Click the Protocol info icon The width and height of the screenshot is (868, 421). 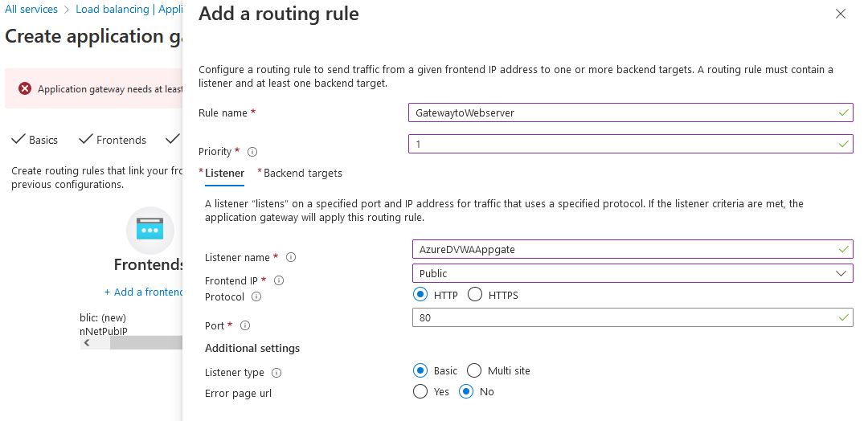pyautogui.click(x=256, y=296)
